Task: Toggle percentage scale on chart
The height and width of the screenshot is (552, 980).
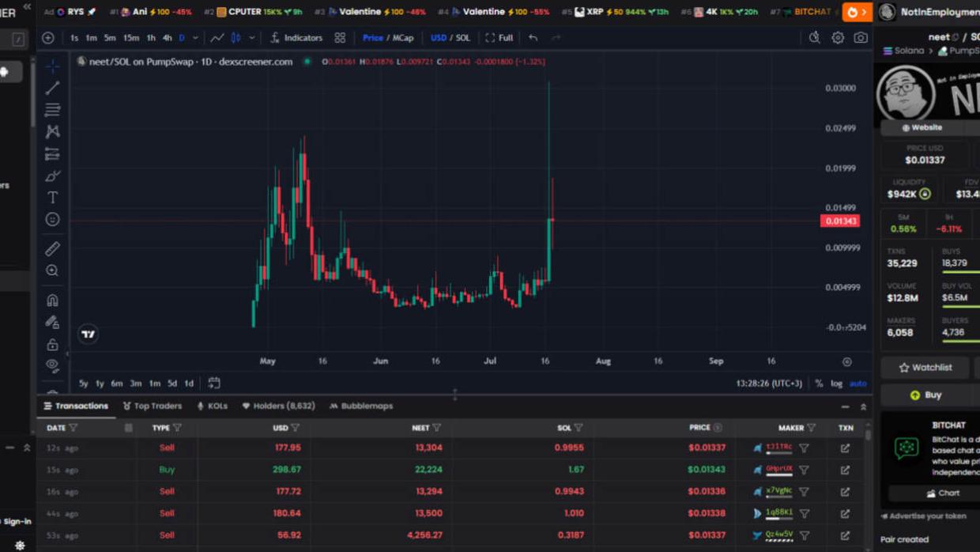Action: 819,384
